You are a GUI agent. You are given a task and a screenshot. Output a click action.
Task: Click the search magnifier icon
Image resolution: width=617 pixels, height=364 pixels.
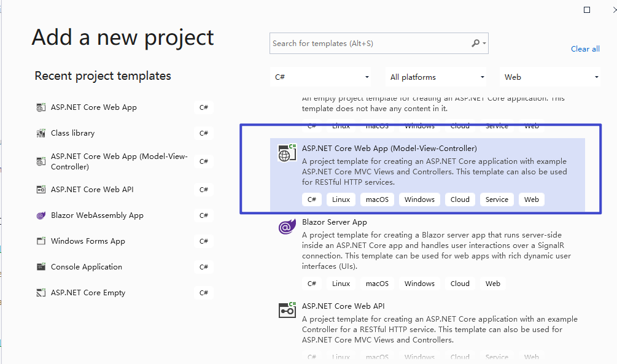click(476, 43)
